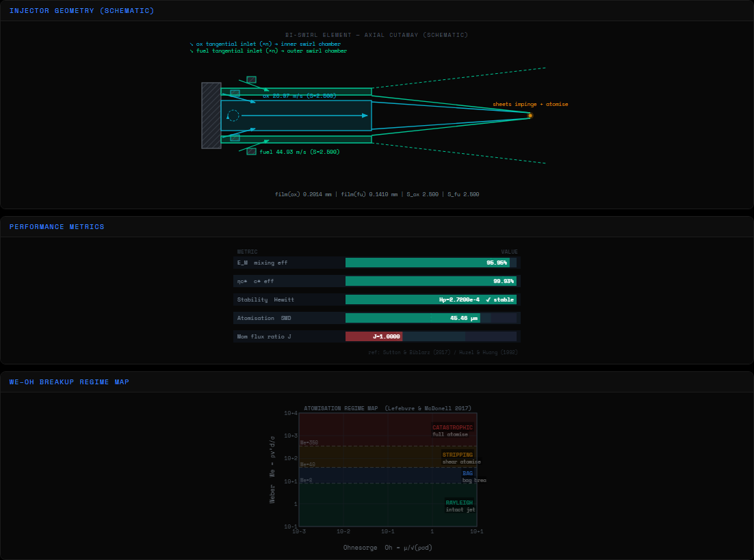
Task: Click the Stability Hewitt stable bar
Action: [431, 299]
